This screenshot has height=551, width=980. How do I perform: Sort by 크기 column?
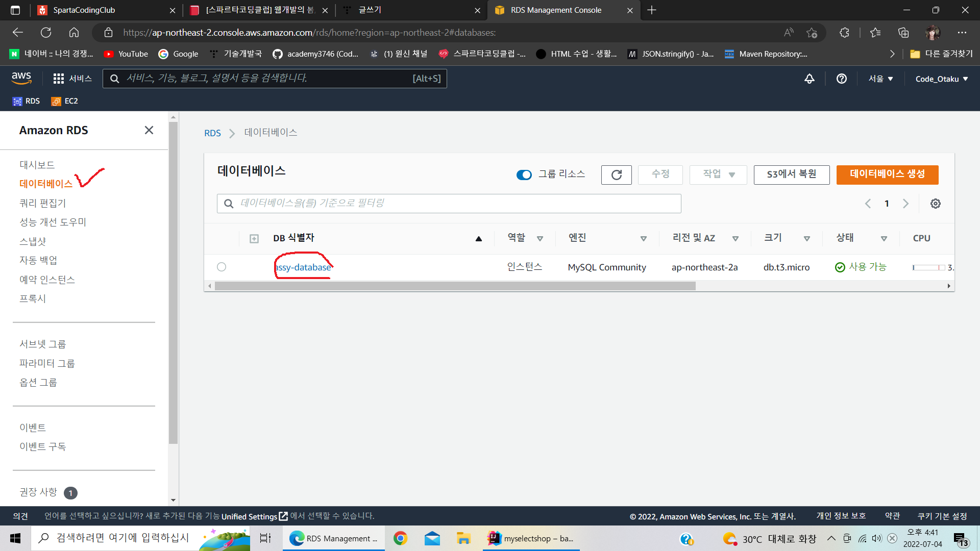pos(807,239)
